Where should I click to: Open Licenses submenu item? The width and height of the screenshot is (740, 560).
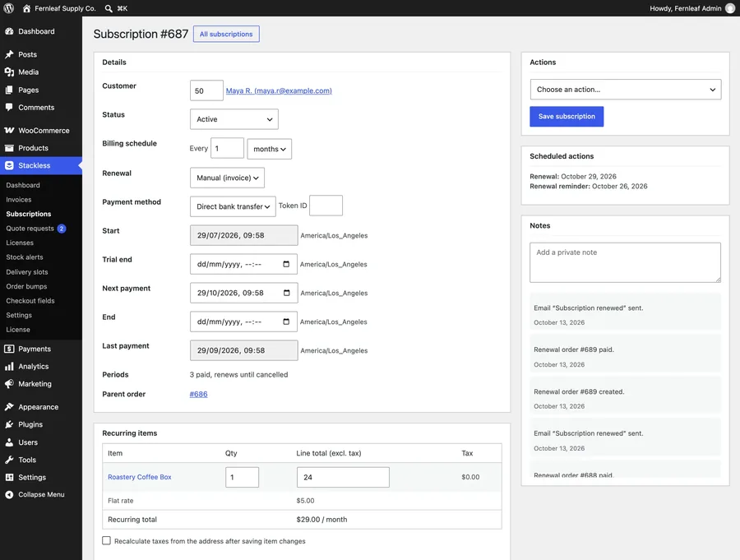click(20, 243)
